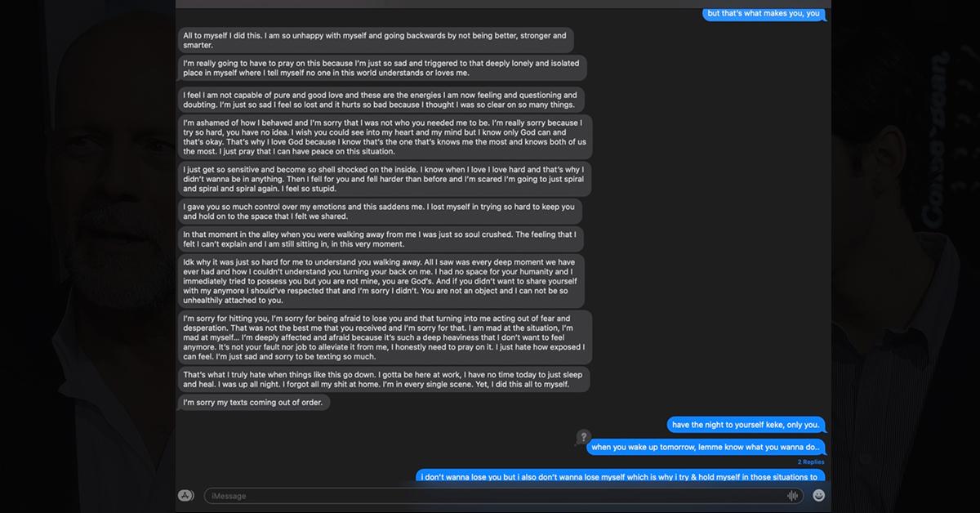Click the question mark tapback badge
The width and height of the screenshot is (980, 513).
click(x=583, y=437)
